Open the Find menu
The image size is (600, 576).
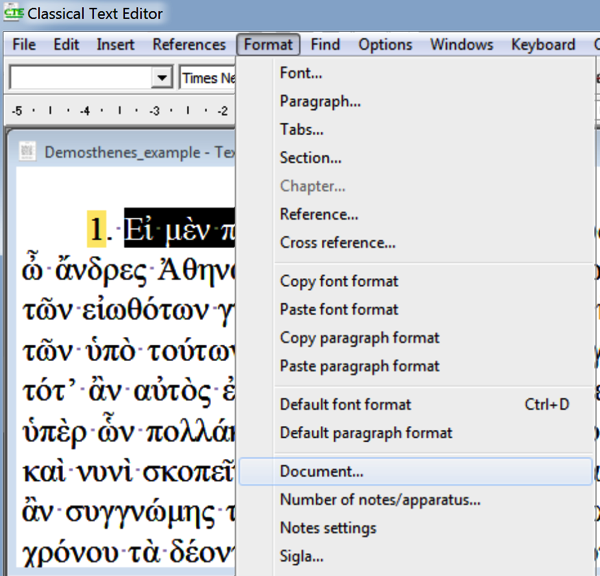point(325,44)
